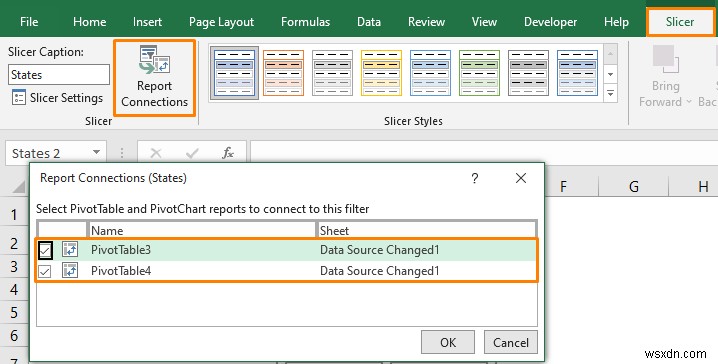The image size is (718, 364).
Task: Select the orange slicer style
Action: (x=283, y=73)
